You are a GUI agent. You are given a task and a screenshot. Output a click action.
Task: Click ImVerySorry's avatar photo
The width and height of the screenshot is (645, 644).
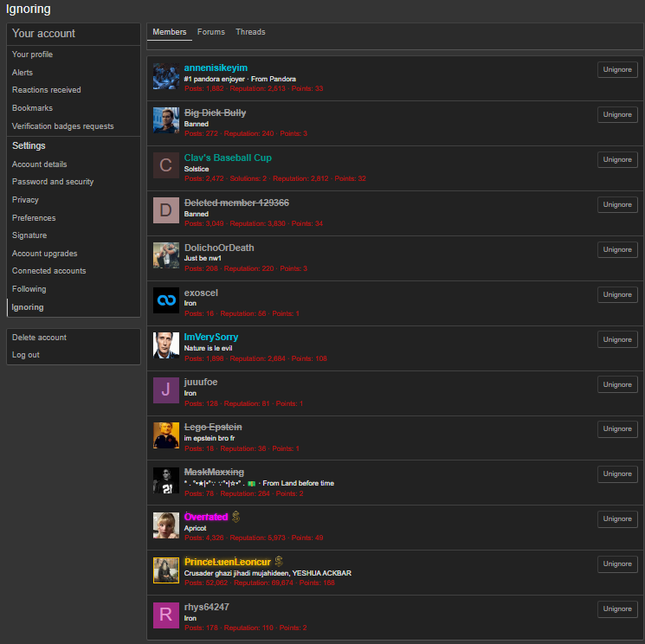coord(166,345)
